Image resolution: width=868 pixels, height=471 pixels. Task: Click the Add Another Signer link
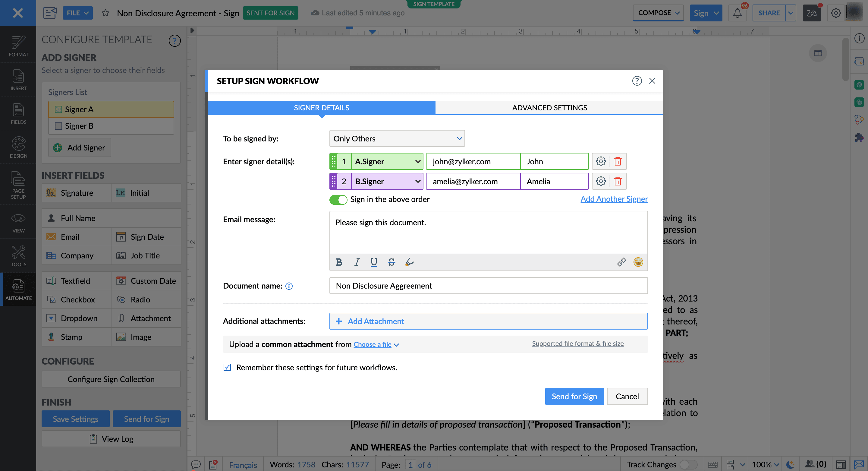click(x=614, y=199)
